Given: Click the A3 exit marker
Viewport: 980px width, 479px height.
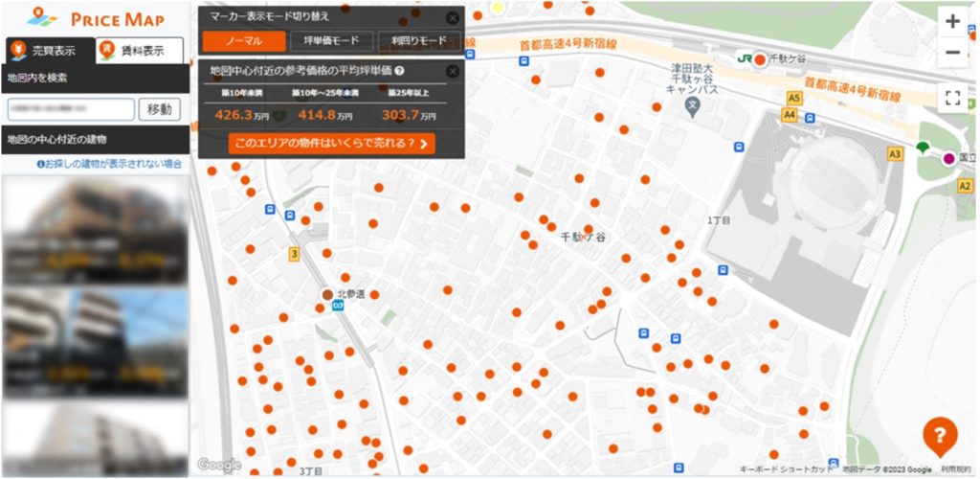Looking at the screenshot, I should click(x=896, y=154).
